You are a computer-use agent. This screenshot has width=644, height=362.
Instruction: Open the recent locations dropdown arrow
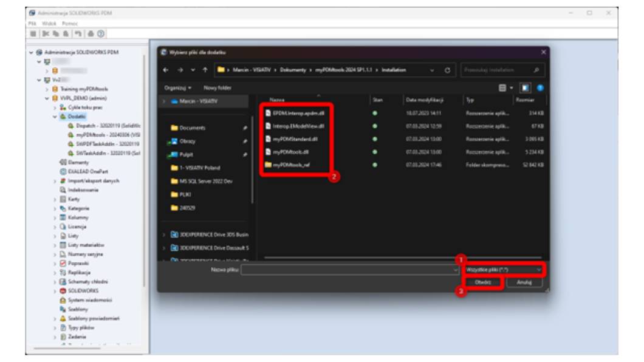click(193, 70)
